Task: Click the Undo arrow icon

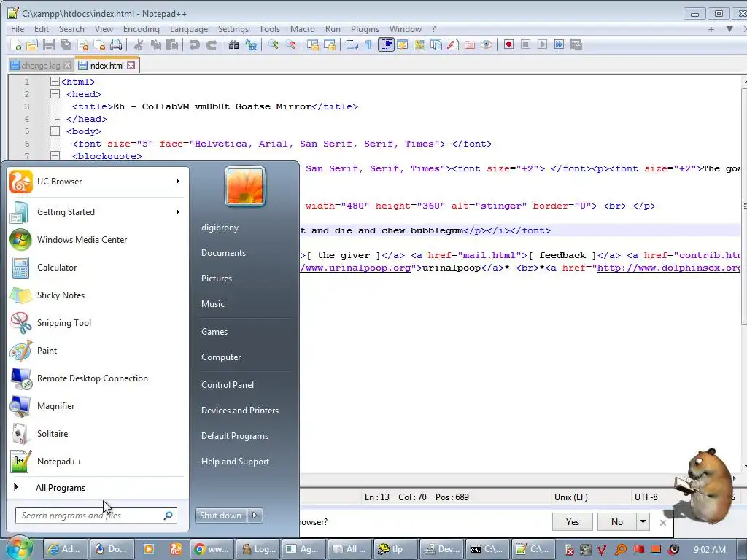Action: pyautogui.click(x=194, y=44)
